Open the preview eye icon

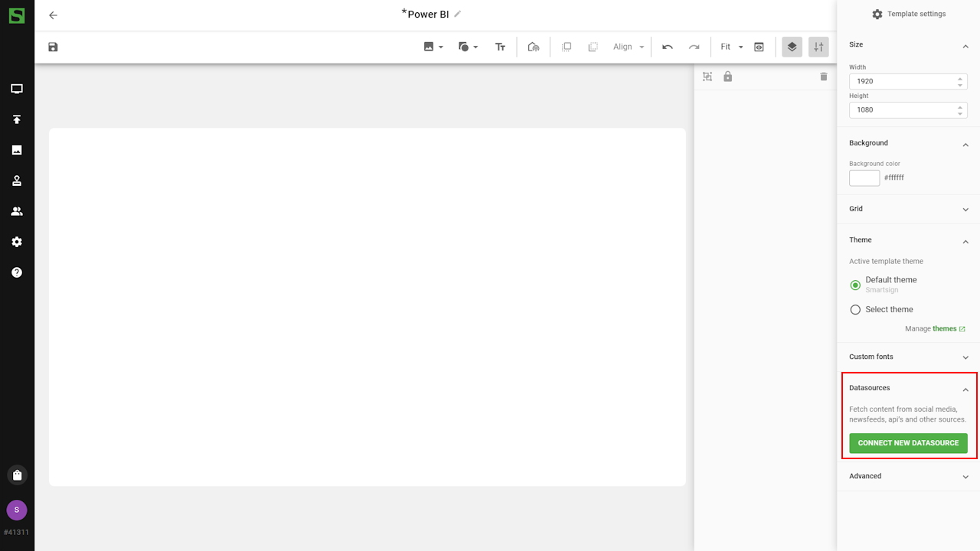759,47
